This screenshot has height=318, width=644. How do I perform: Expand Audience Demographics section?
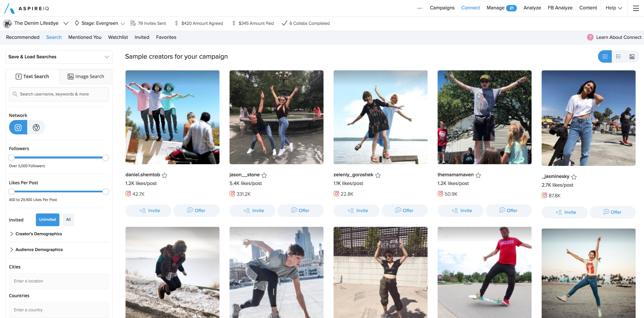[39, 250]
